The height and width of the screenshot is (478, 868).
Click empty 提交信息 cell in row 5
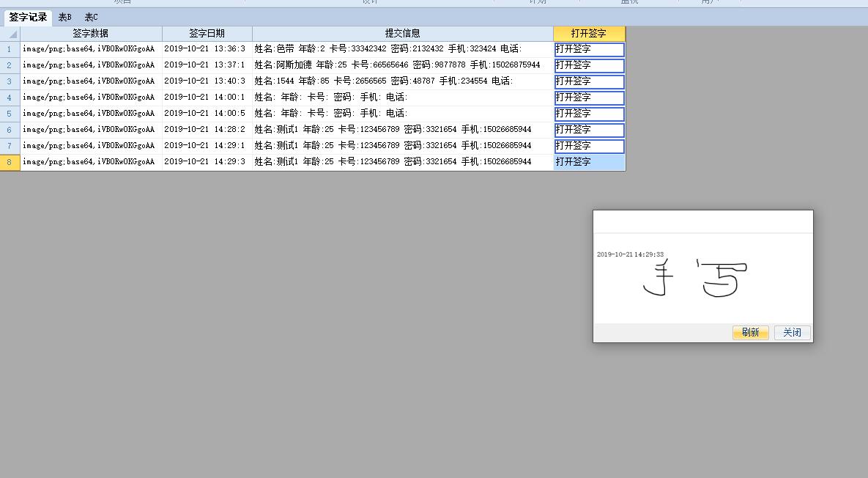pyautogui.click(x=402, y=114)
